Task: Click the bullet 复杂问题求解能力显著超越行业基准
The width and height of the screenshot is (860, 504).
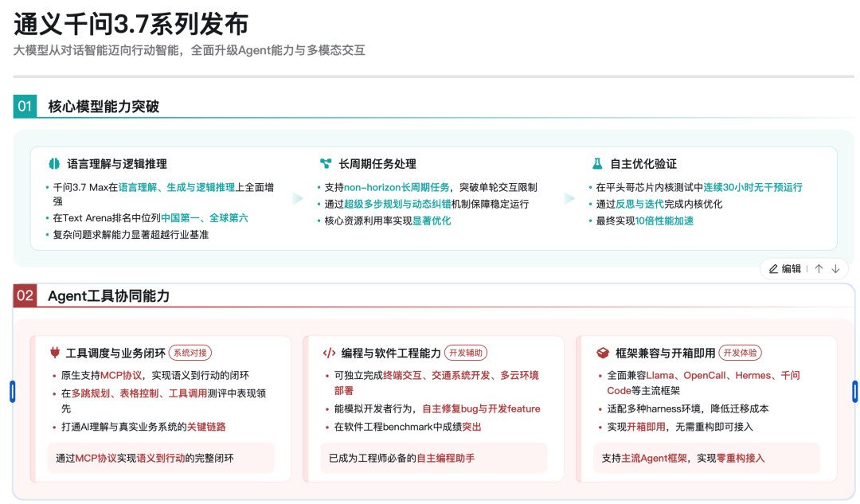Action: [131, 235]
